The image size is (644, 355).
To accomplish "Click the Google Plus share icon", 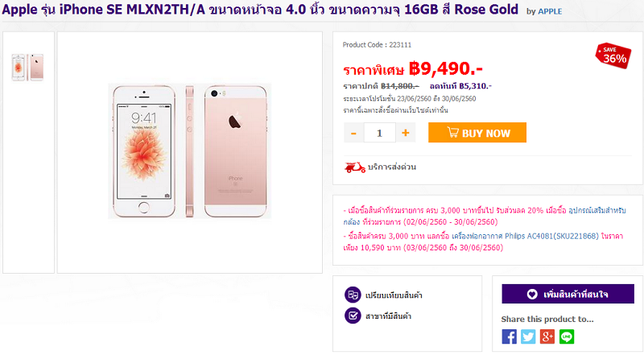I will 547,336.
